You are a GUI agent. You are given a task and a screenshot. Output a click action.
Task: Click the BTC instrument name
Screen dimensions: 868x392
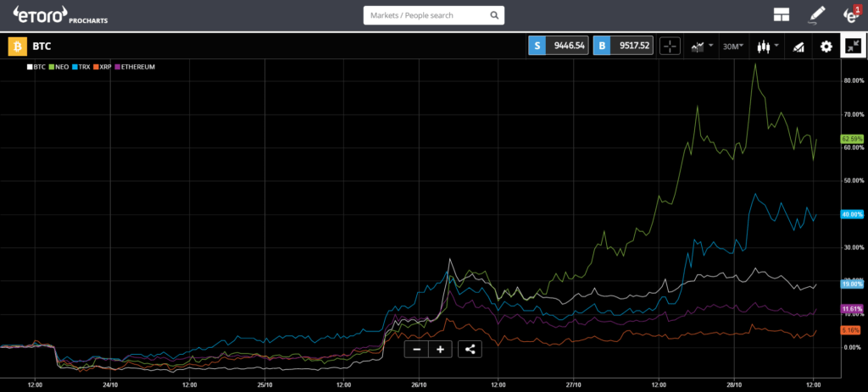[42, 47]
